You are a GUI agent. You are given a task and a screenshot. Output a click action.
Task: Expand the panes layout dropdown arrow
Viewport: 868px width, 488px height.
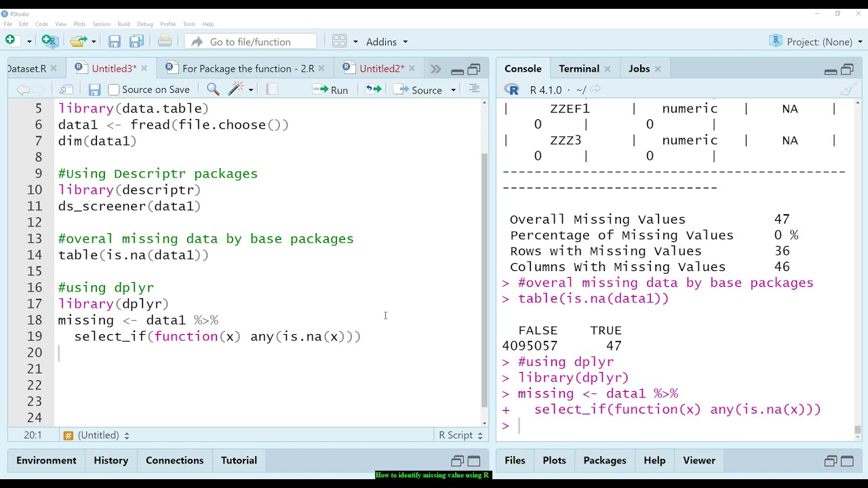(355, 41)
